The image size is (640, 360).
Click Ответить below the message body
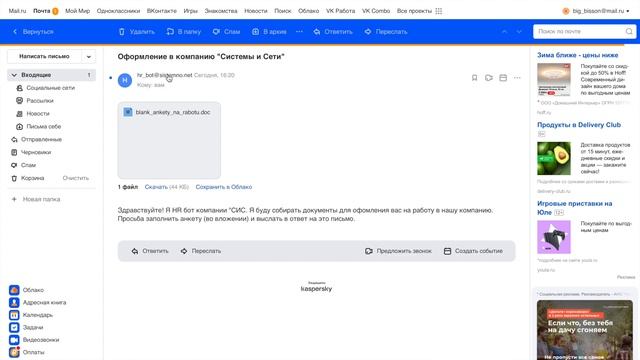click(150, 251)
